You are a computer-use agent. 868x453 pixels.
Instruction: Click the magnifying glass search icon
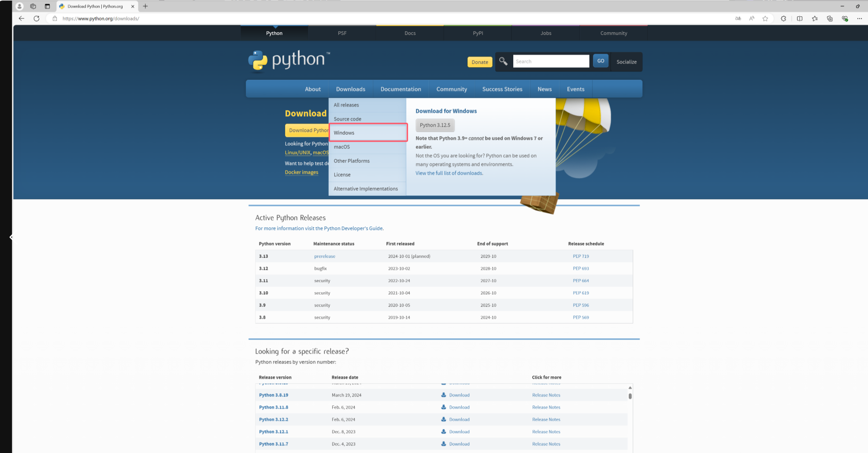point(503,62)
